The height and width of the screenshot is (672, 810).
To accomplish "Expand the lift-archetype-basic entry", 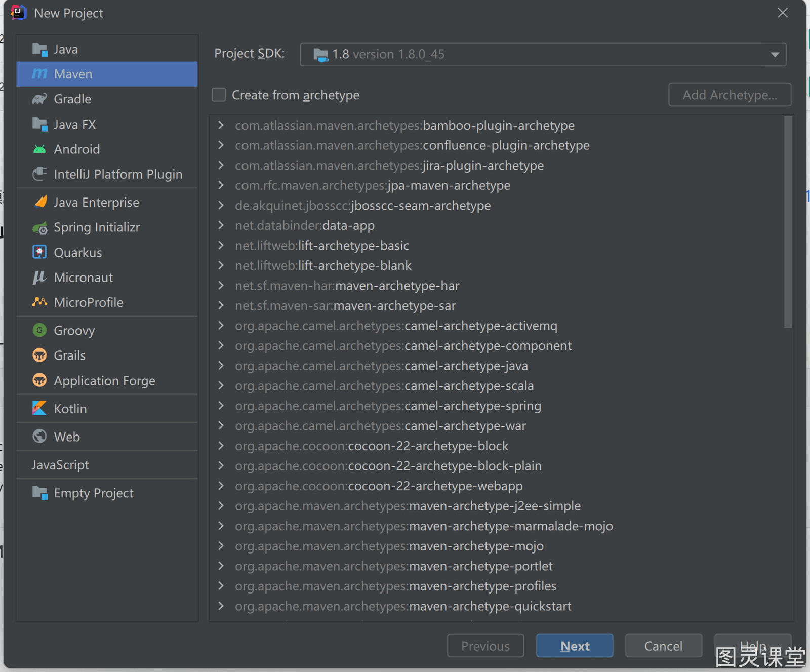I will 221,245.
